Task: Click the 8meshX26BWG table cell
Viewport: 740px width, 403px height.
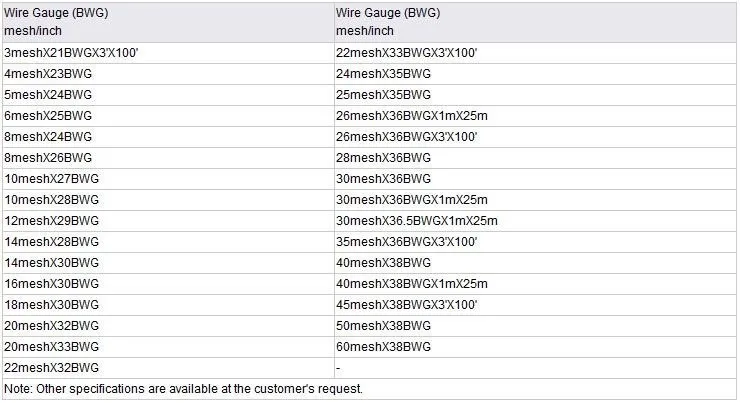Action: (x=168, y=158)
